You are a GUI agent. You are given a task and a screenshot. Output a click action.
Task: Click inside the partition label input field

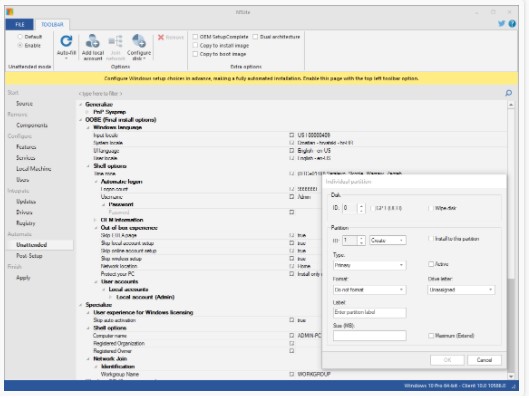click(x=369, y=312)
